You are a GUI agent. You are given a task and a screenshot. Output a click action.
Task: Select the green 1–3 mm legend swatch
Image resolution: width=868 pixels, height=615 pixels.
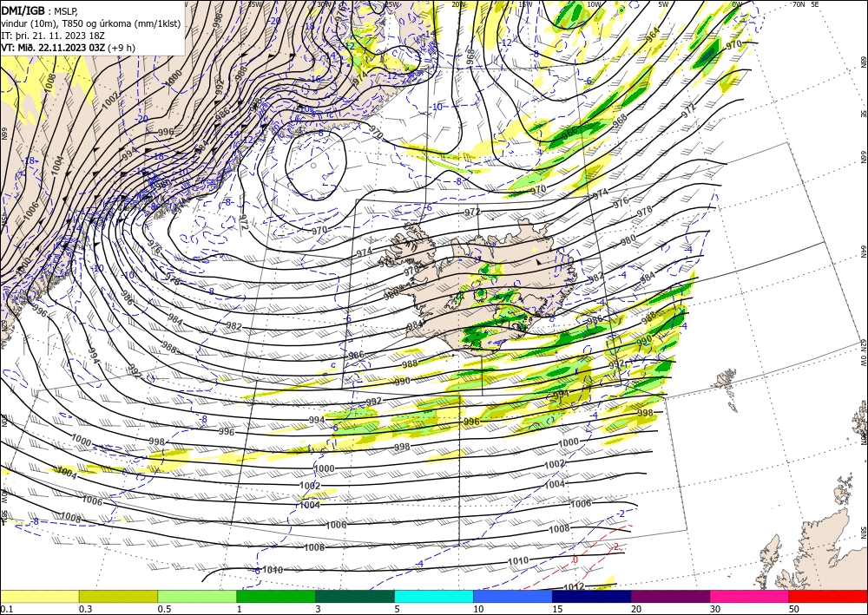click(x=276, y=596)
